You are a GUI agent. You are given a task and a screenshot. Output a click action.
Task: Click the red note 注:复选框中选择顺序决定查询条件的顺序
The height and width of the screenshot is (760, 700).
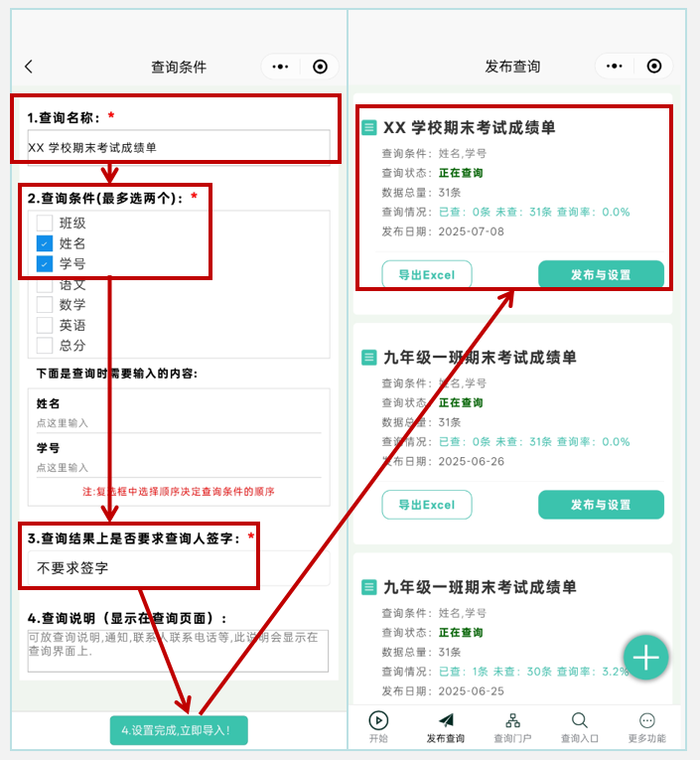[x=179, y=492]
